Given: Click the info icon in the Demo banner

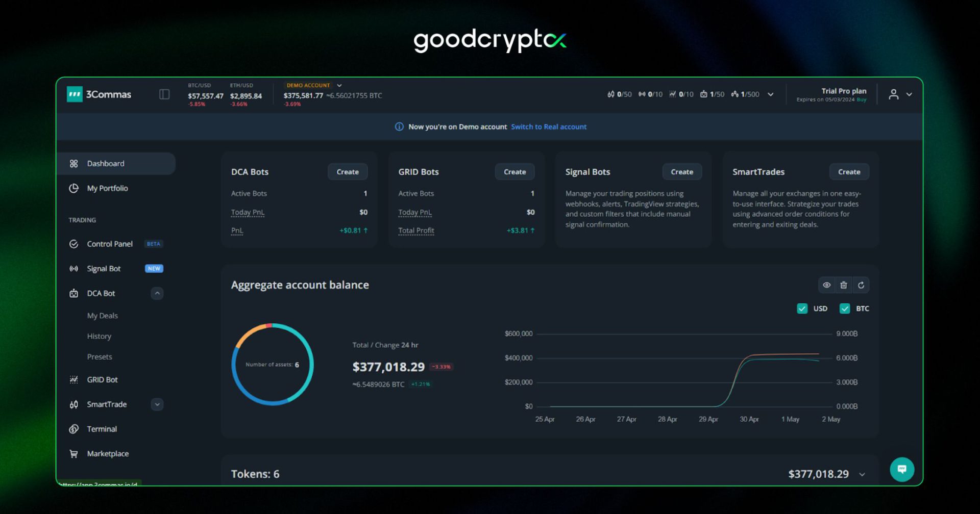Looking at the screenshot, I should coord(399,126).
